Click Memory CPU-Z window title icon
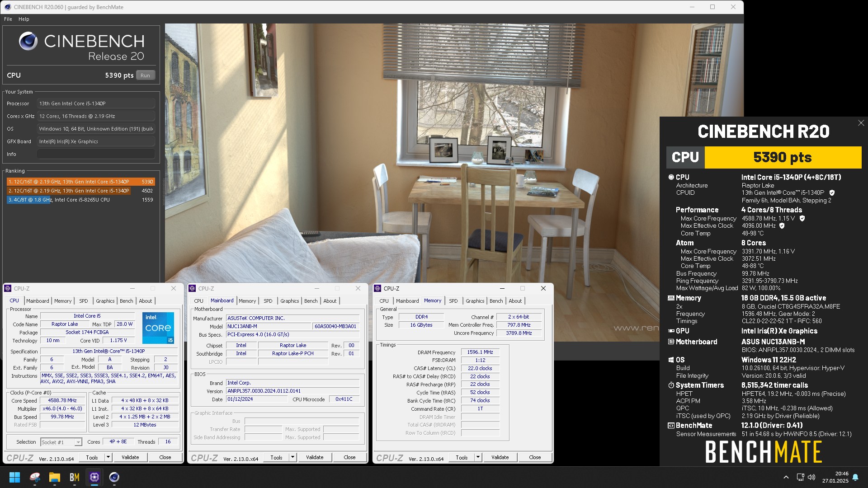 (x=377, y=288)
